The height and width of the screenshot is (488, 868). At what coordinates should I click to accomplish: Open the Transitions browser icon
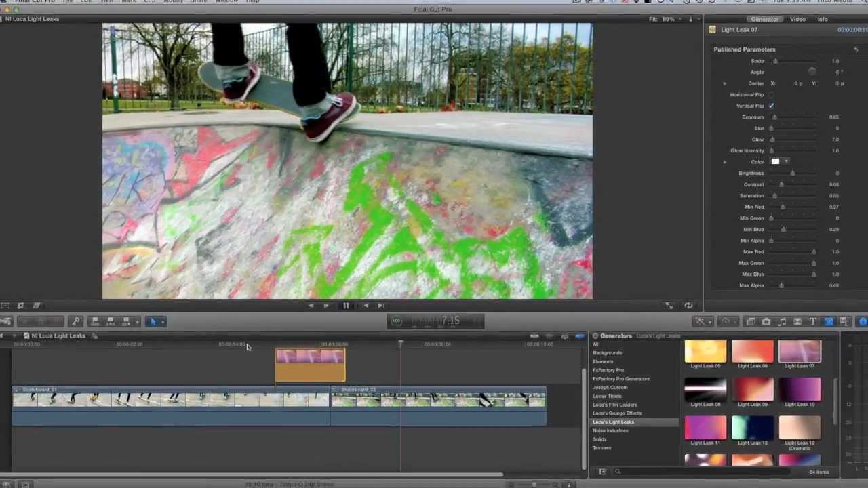click(x=797, y=322)
